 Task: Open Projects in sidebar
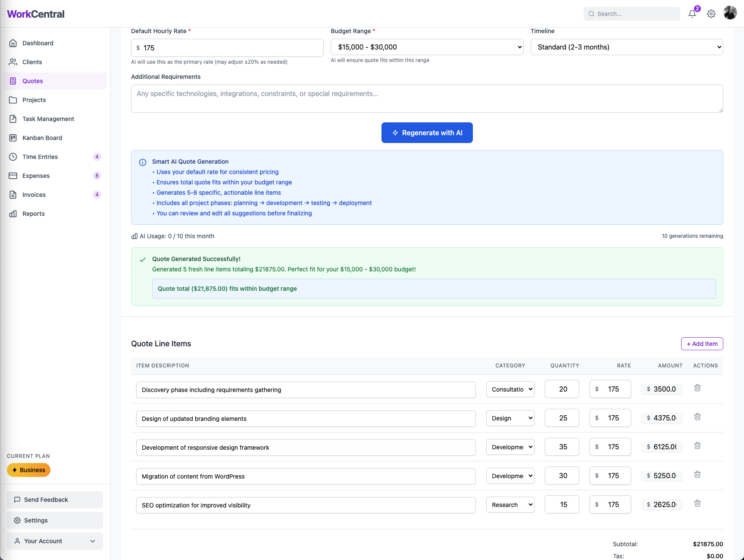click(55, 100)
